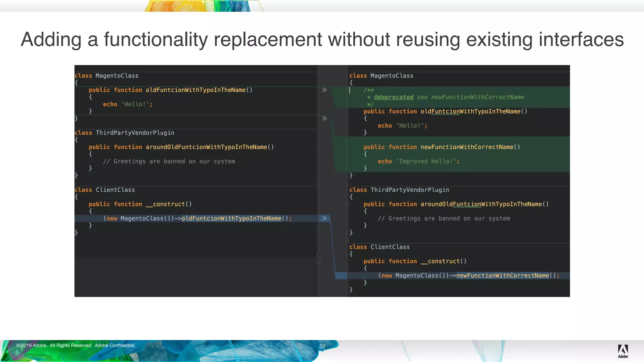The image size is (644, 362).
Task: Click 'class MagentoClass' in left diff pane
Action: click(x=107, y=76)
